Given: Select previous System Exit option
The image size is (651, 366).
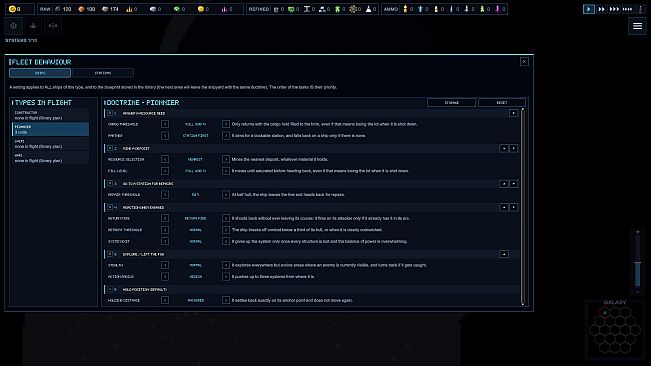Looking at the screenshot, I should [165, 242].
